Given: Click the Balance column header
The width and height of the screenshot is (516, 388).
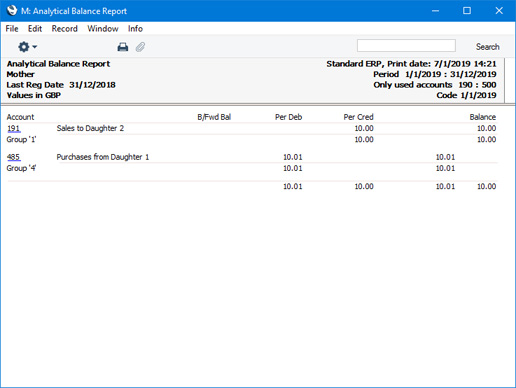Looking at the screenshot, I should [x=483, y=117].
